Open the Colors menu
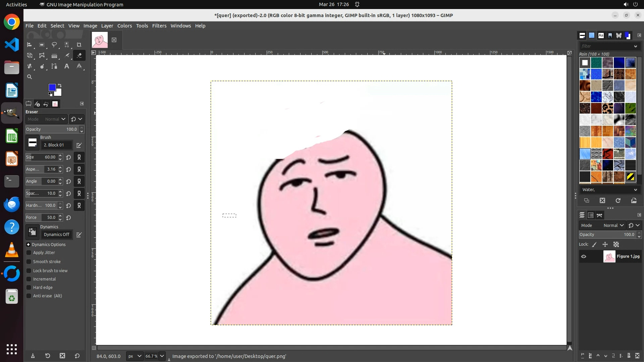644x362 pixels. (124, 26)
